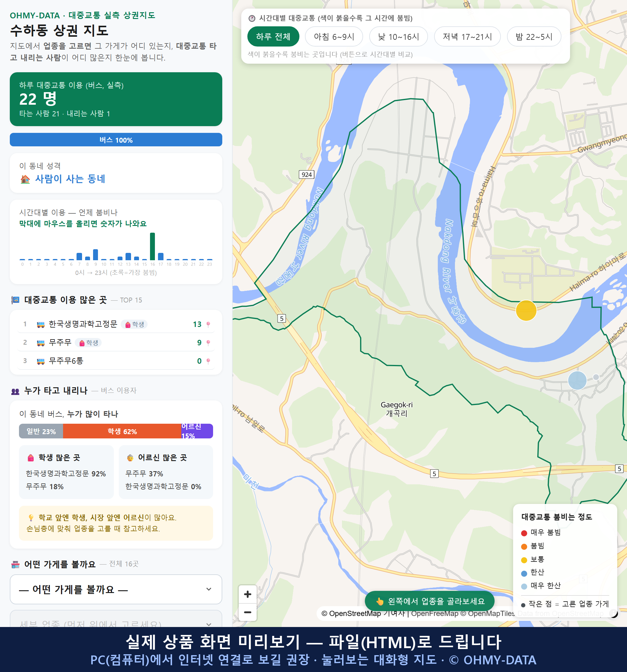
Task: Click the blue 한산 legend dot
Action: (x=524, y=573)
